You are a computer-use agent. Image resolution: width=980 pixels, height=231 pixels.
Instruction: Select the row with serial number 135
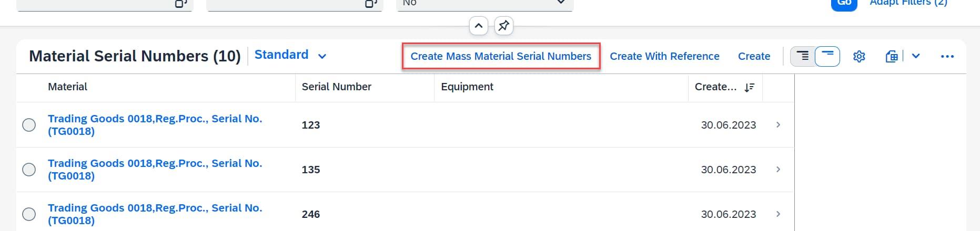pyautogui.click(x=29, y=170)
